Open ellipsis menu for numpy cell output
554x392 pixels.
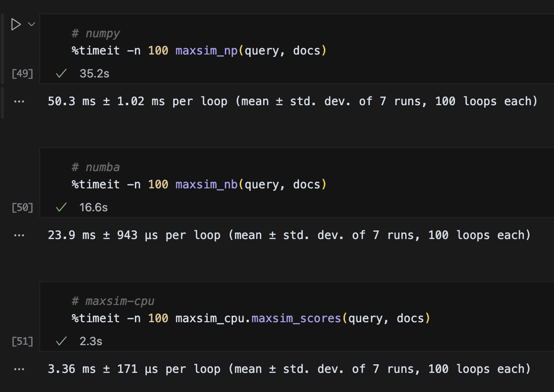coord(19,102)
